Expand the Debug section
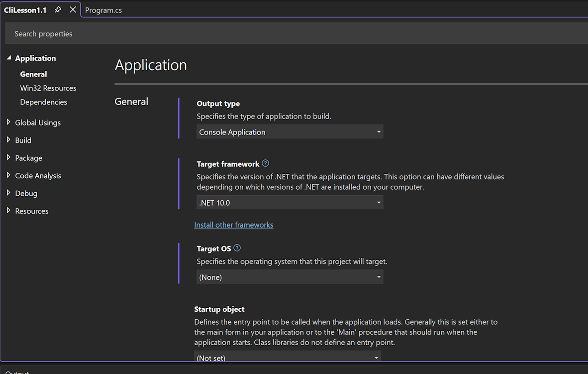The image size is (588, 374). (8, 193)
